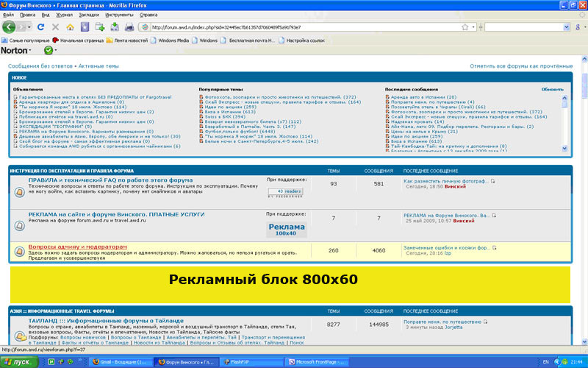
Task: Click the printer icon in toolbar
Action: pyautogui.click(x=129, y=27)
